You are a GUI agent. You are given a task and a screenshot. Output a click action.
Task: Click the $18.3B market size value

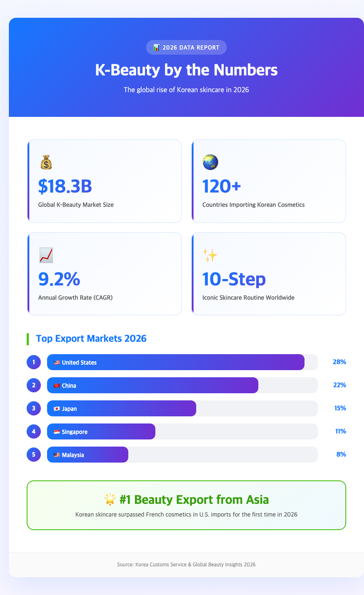[65, 187]
